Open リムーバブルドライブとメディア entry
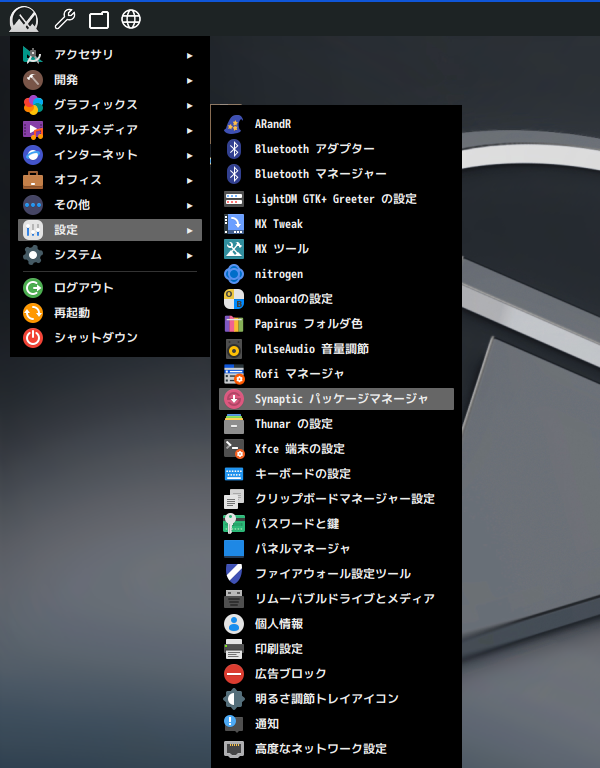The image size is (600, 768). [x=336, y=599]
